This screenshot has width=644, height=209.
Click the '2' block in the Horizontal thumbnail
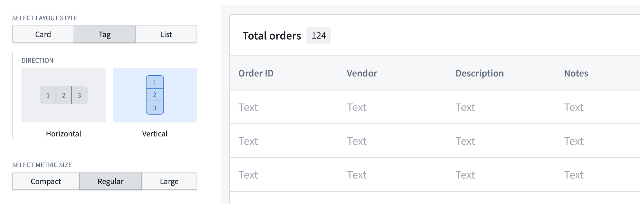(x=64, y=95)
